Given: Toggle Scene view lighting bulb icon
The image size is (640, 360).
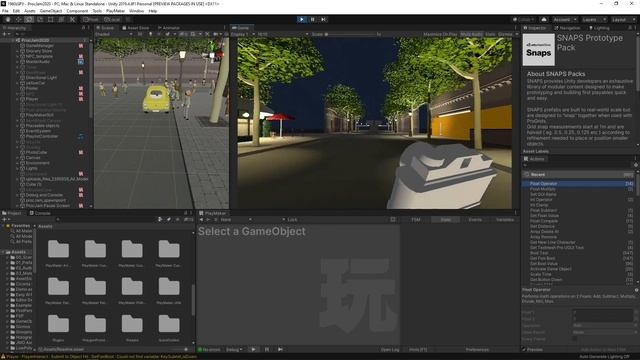Looking at the screenshot, I should pos(151,34).
